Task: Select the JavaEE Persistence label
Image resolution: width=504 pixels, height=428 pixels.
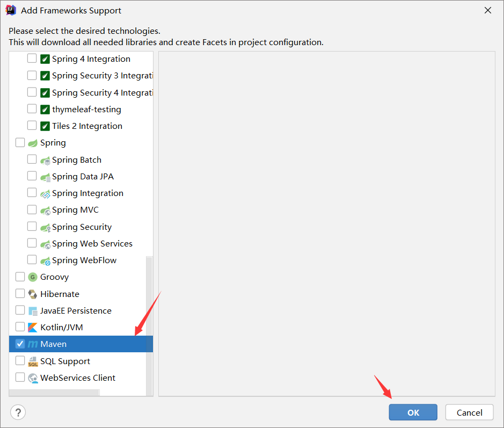Action: 76,310
